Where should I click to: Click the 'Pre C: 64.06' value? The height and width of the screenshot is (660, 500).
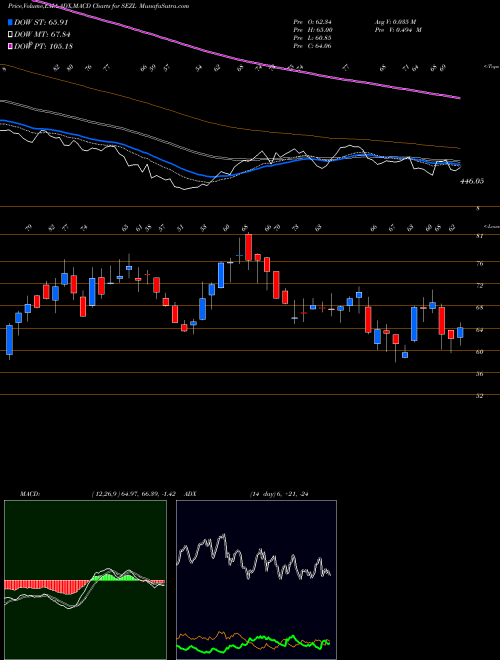point(312,46)
